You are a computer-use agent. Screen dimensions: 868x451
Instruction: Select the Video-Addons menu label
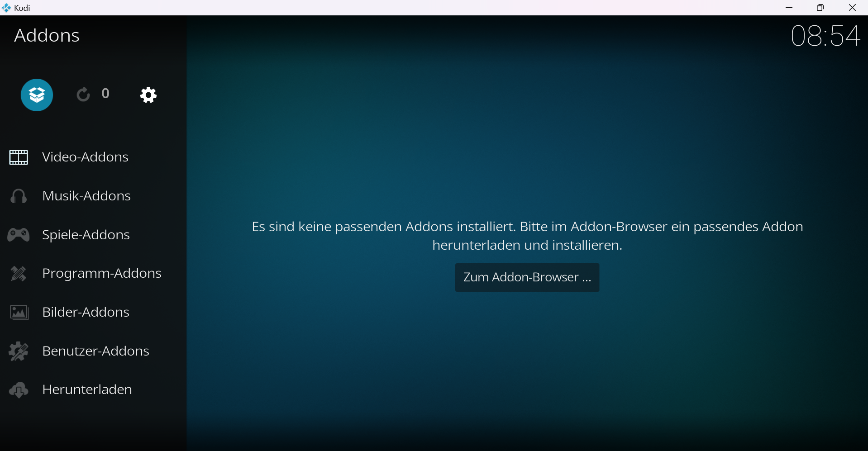(85, 157)
